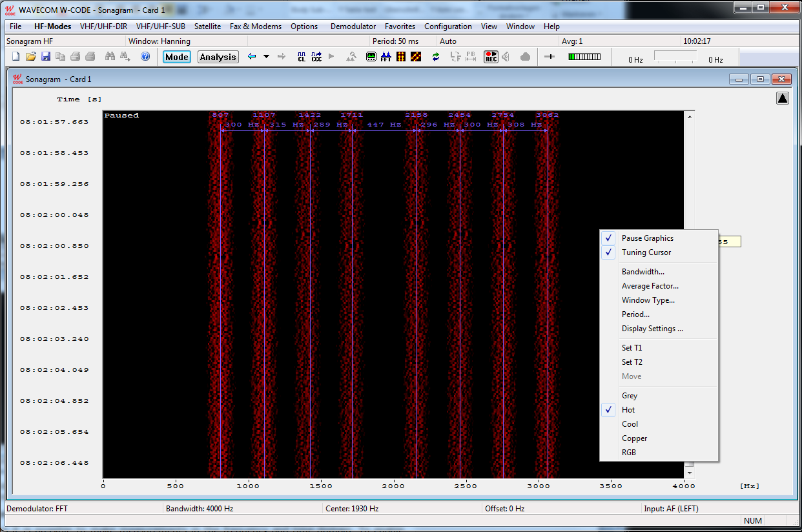Image resolution: width=802 pixels, height=532 pixels.
Task: Select the Grey color palette option
Action: coord(629,396)
